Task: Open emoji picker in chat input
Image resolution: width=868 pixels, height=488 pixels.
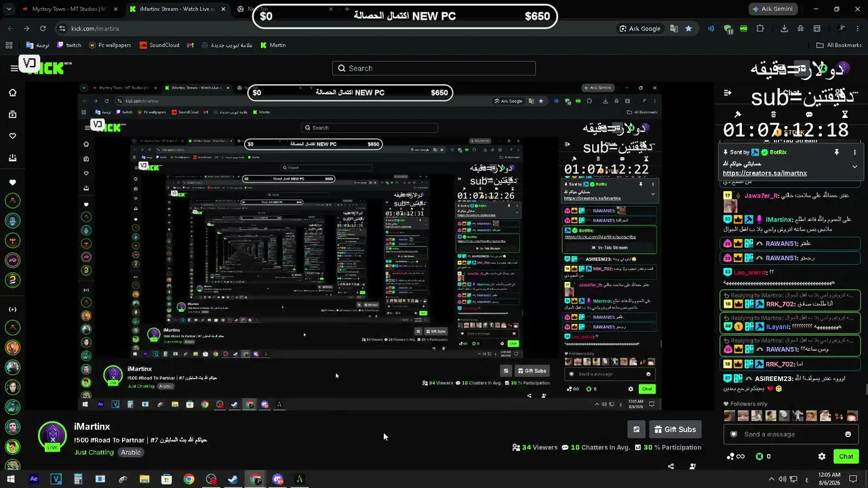Action: (x=848, y=434)
